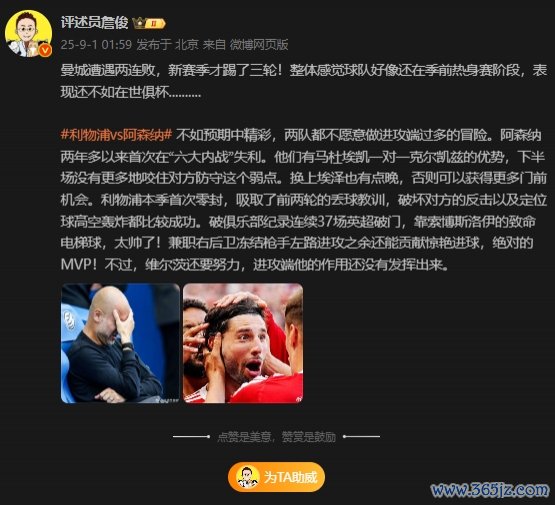Screen dimensions: 555x505
Task: Click the www.365jz.com watermark
Action: [x=490, y=490]
